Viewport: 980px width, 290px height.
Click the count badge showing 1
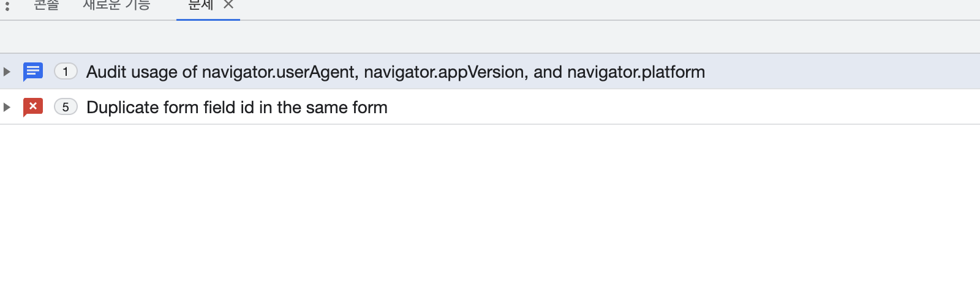pyautogui.click(x=66, y=72)
